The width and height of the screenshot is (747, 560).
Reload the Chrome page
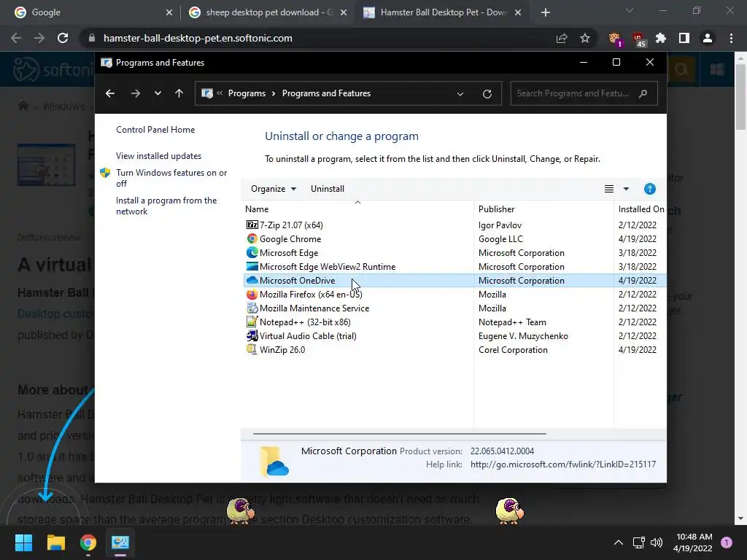(x=63, y=38)
